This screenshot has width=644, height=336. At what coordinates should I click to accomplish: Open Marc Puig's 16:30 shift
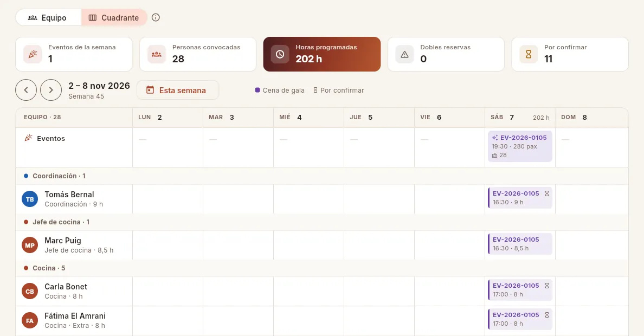pos(520,244)
